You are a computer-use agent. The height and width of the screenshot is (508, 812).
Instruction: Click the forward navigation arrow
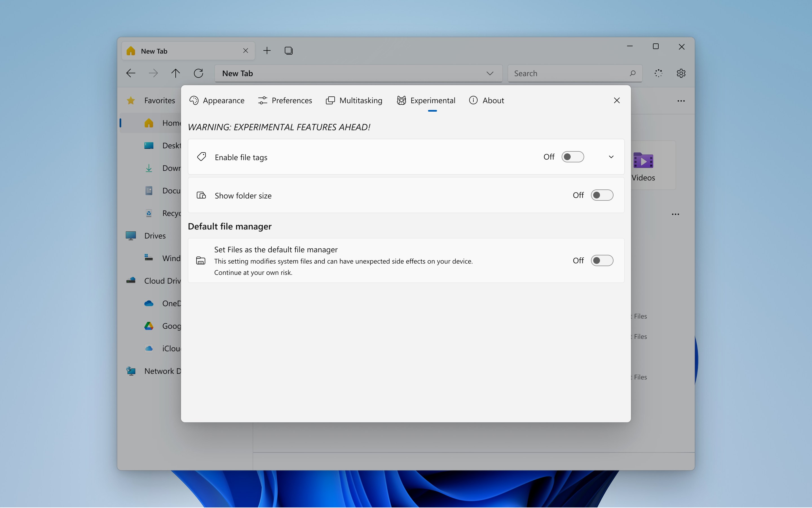(153, 73)
